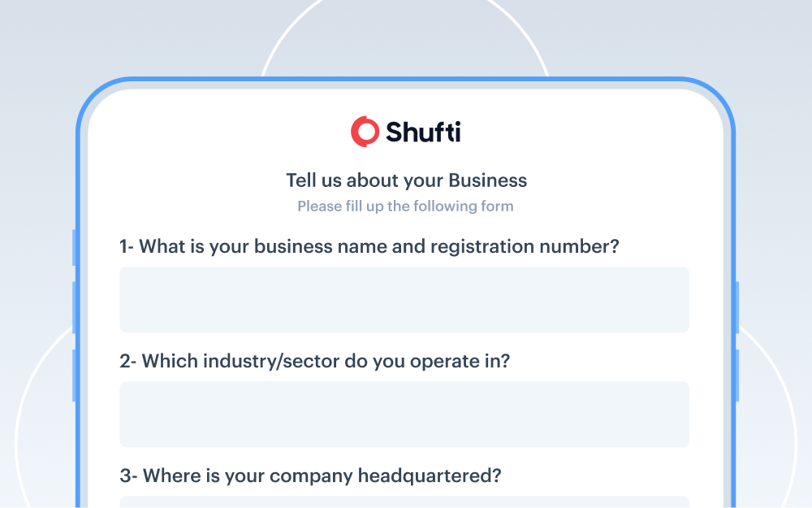Select the "Tell us about your Business" heading
Viewport: 812px width, 508px height.
click(406, 180)
